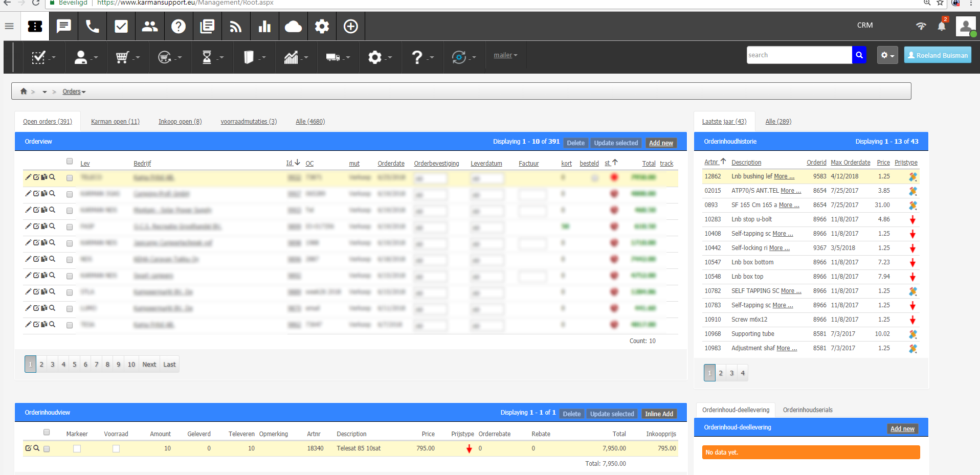The image size is (980, 475).
Task: Switch to the Karman open (11) tab
Action: pyautogui.click(x=115, y=122)
